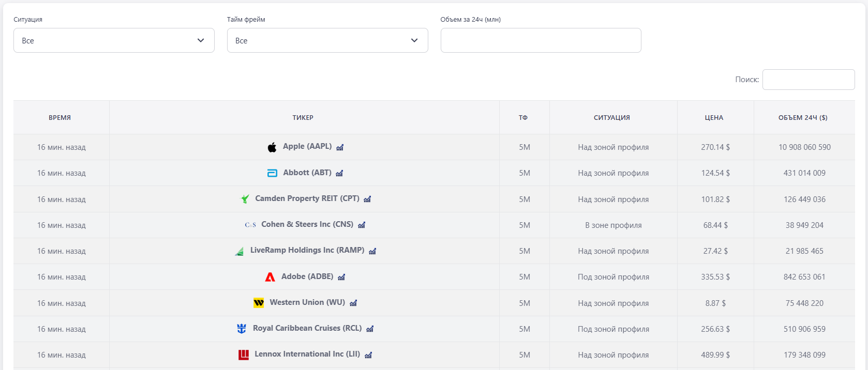Open chart icon for Camden Property REIT
Image resolution: width=868 pixels, height=370 pixels.
[x=367, y=199]
